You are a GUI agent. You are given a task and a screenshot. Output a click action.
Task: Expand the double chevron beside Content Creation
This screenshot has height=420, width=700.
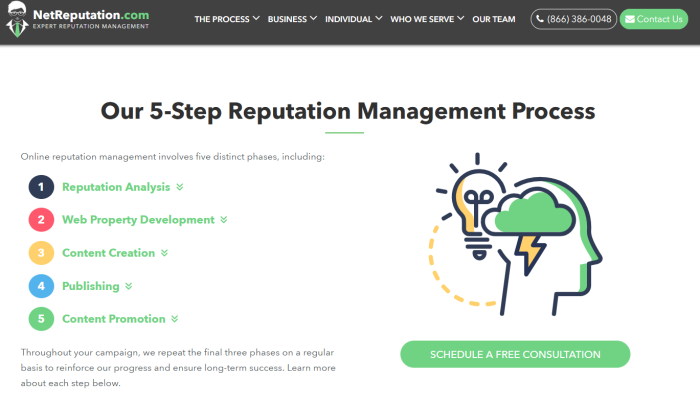[x=164, y=253]
